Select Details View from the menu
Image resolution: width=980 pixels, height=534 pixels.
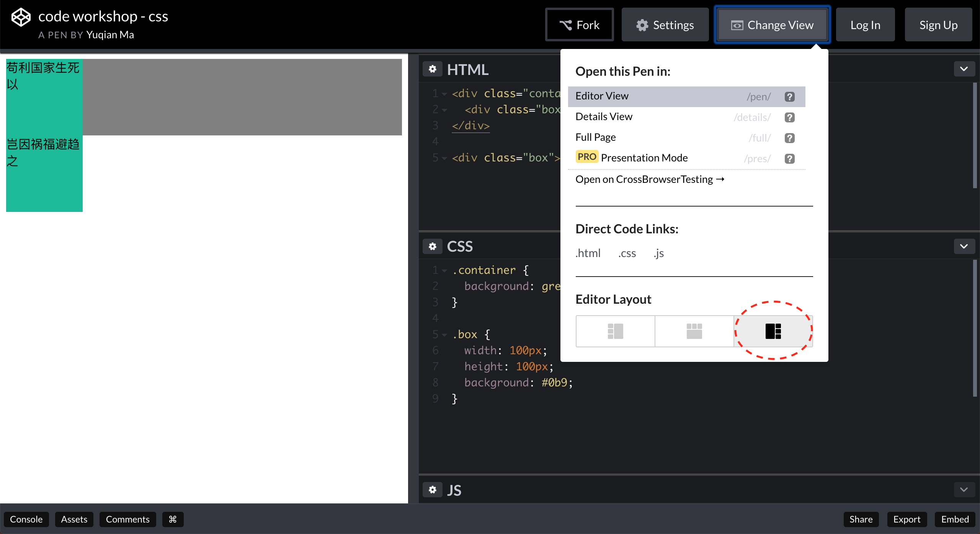tap(604, 116)
